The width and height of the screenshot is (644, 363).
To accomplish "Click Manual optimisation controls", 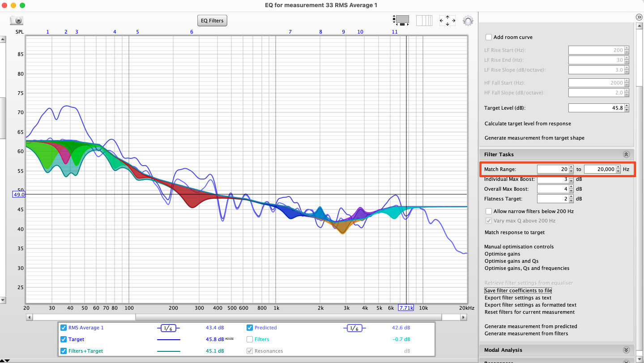I will (x=519, y=247).
